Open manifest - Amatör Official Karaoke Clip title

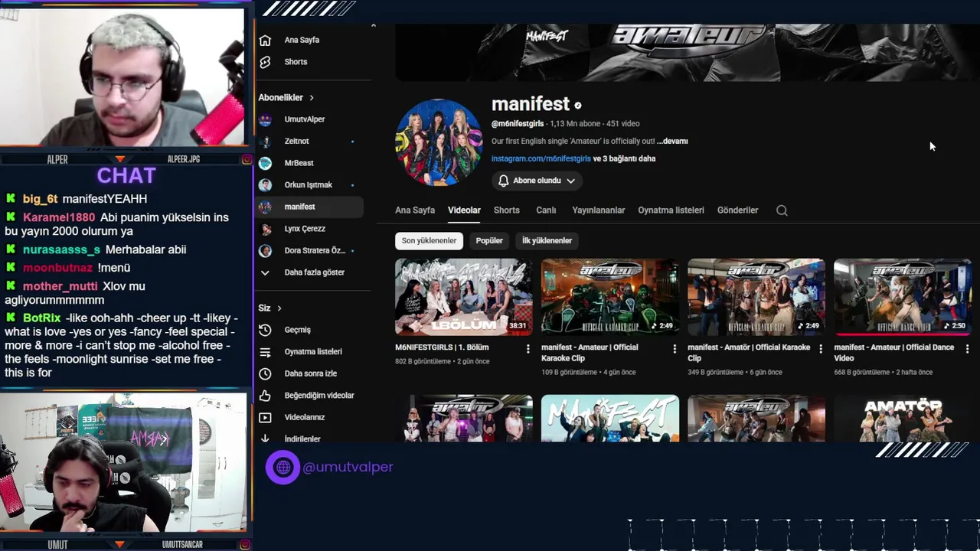click(749, 353)
